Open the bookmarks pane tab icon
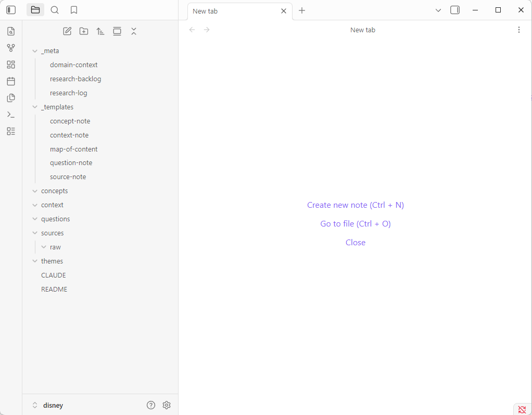The image size is (532, 415). pyautogui.click(x=74, y=10)
